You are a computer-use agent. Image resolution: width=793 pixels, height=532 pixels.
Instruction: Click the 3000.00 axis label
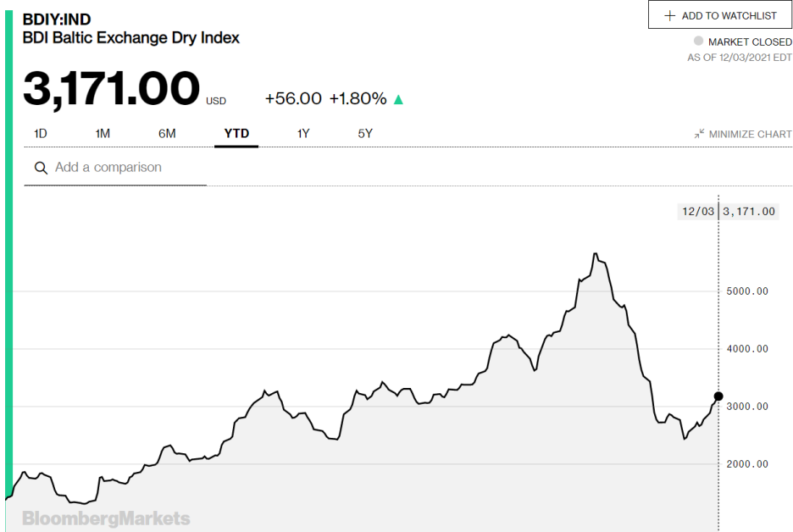[747, 407]
